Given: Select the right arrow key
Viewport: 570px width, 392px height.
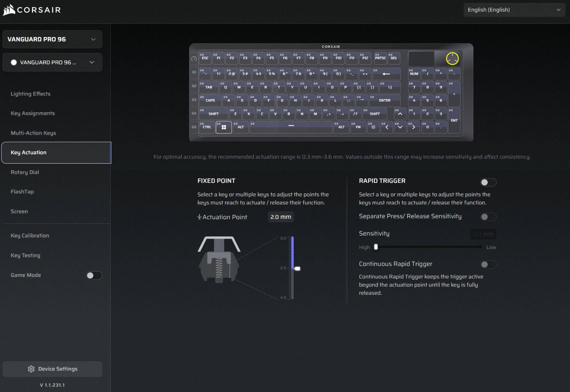Looking at the screenshot, I should (x=413, y=127).
